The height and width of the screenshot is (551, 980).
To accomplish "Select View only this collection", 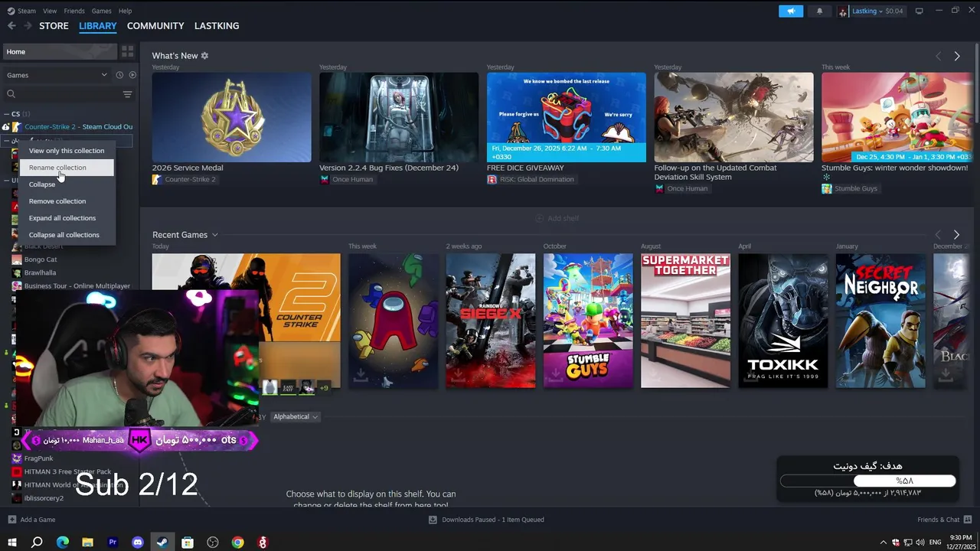I will (67, 151).
